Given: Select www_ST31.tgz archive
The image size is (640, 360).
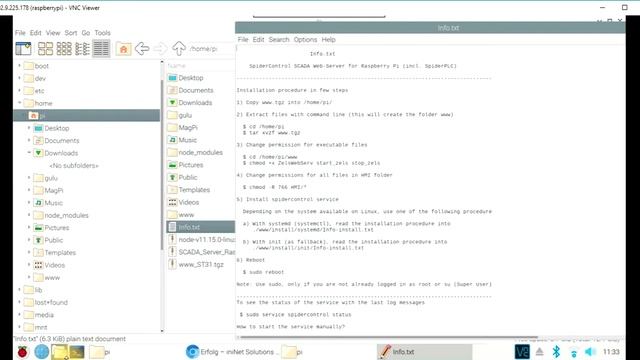Looking at the screenshot, I should (x=201, y=264).
